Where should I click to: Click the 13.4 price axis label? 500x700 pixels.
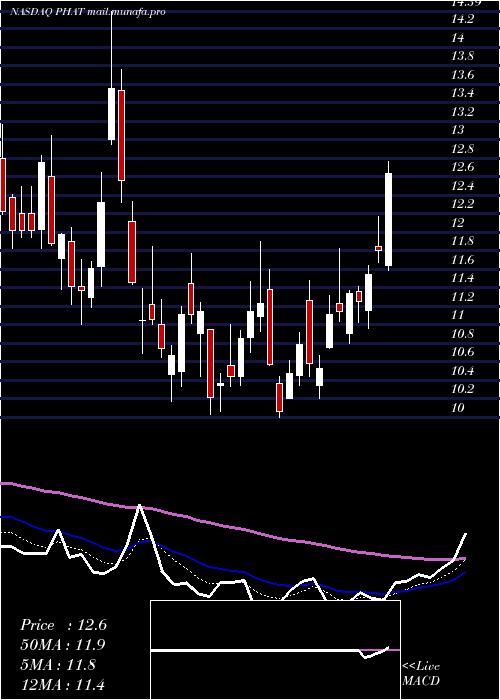[x=462, y=93]
